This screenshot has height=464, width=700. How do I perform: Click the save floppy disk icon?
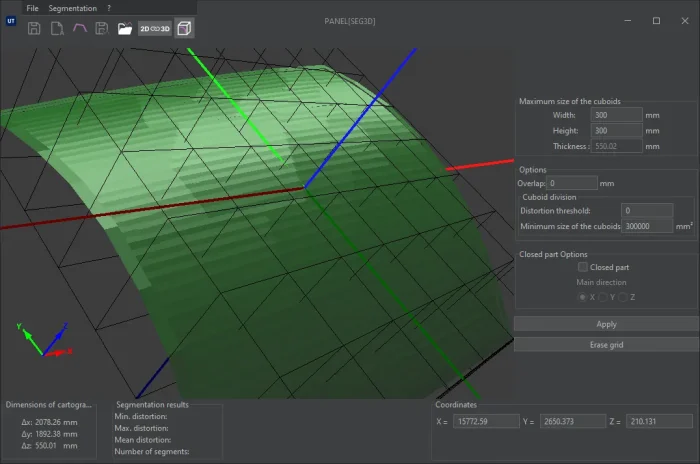[x=35, y=29]
